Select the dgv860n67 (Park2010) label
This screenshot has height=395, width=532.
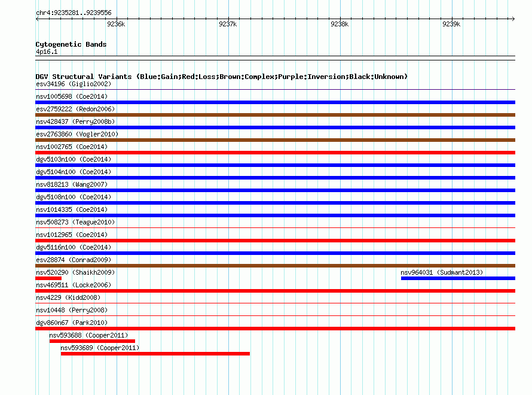(72, 323)
